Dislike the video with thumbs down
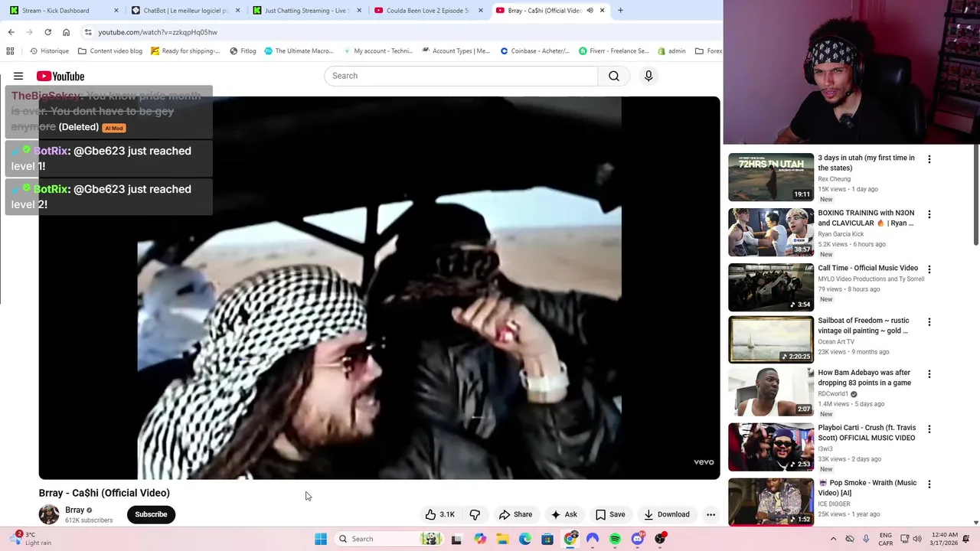Viewport: 980px width, 551px height. (475, 514)
